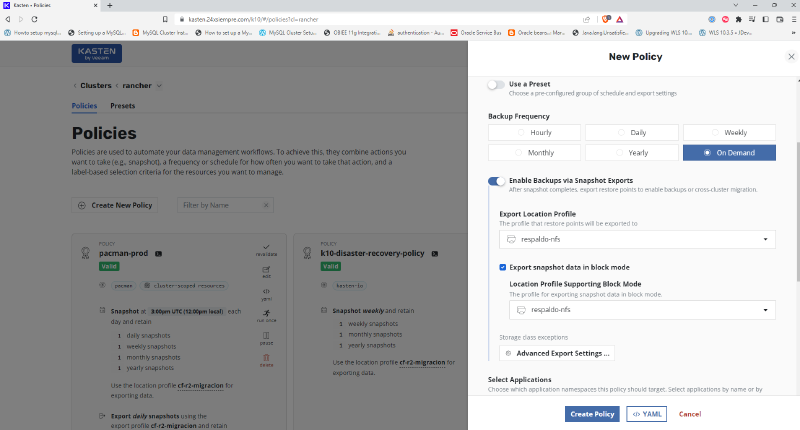The height and width of the screenshot is (430, 800).
Task: Open the browser main menu icon
Action: point(793,19)
